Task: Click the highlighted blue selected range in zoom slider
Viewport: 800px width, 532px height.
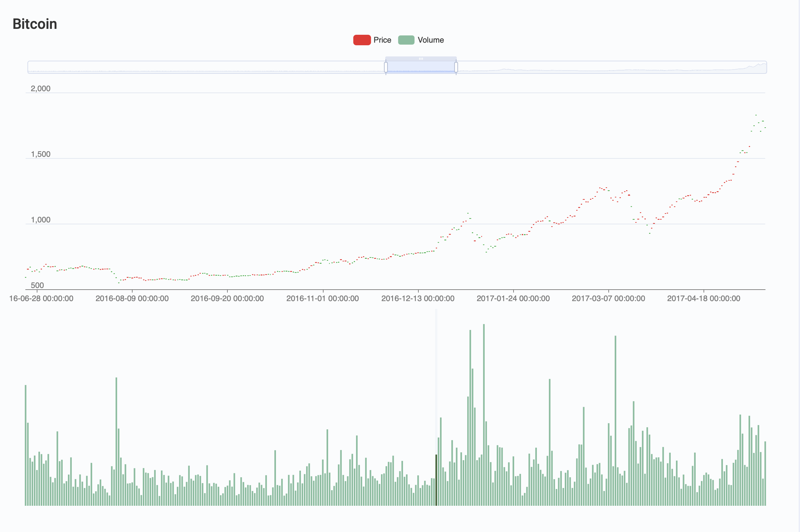Action: (421, 67)
